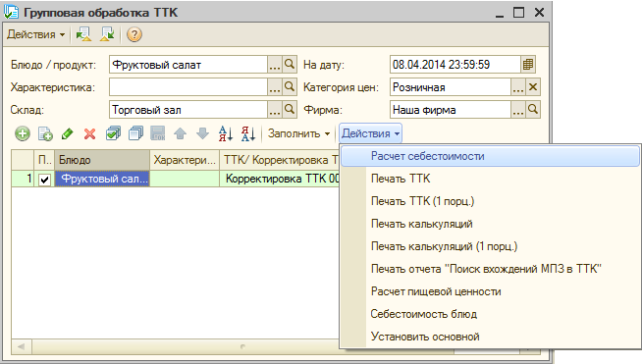
Task: Open help via the question mark icon
Action: [134, 34]
